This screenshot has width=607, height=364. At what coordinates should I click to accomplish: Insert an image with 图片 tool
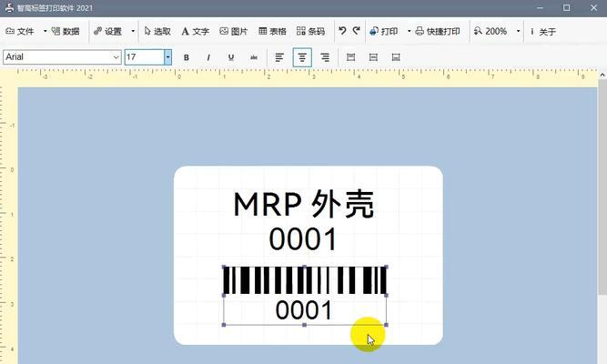(x=234, y=31)
